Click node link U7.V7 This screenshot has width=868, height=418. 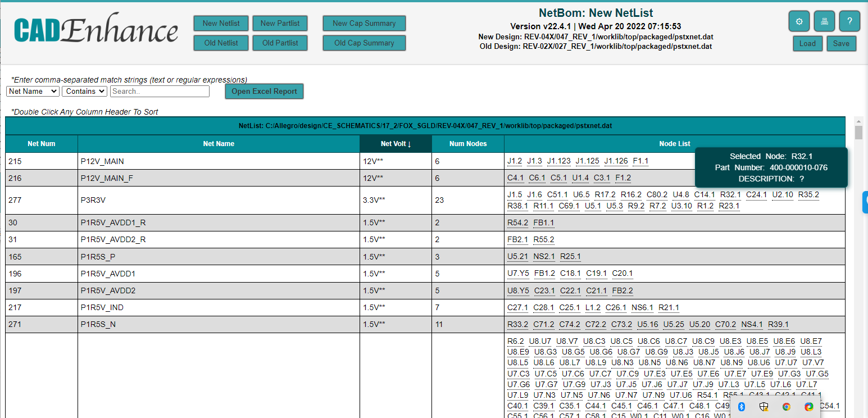[813, 363]
